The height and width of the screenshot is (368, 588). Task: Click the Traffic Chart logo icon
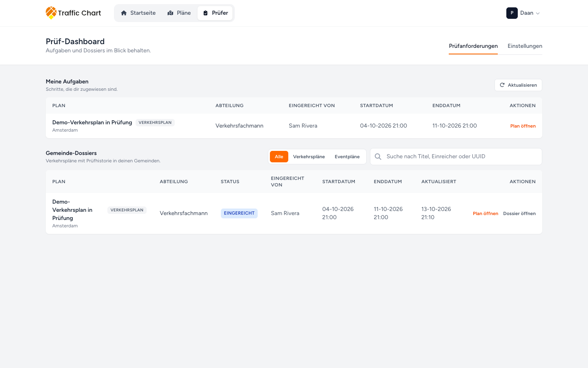point(51,13)
